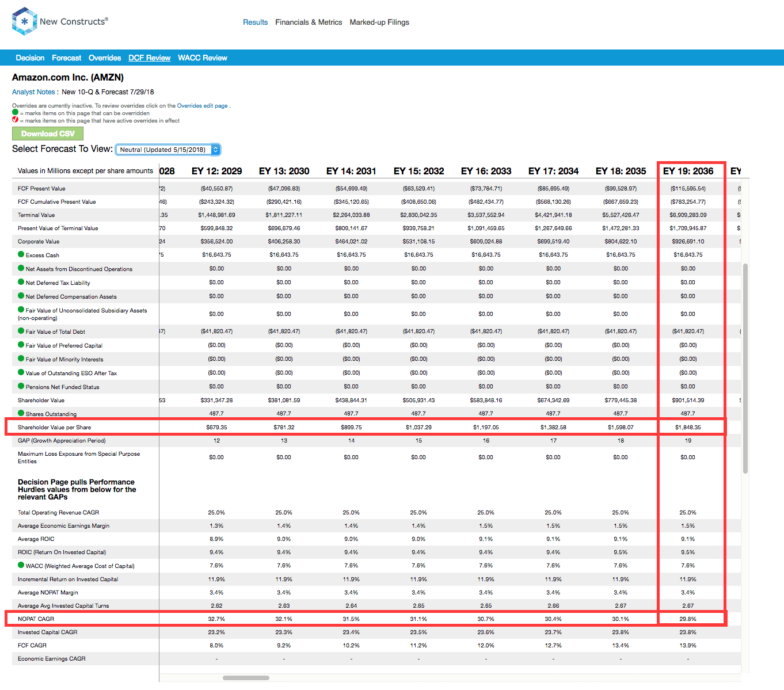Click the EY 15: 2032 column header
The height and width of the screenshot is (690, 784).
tap(418, 171)
